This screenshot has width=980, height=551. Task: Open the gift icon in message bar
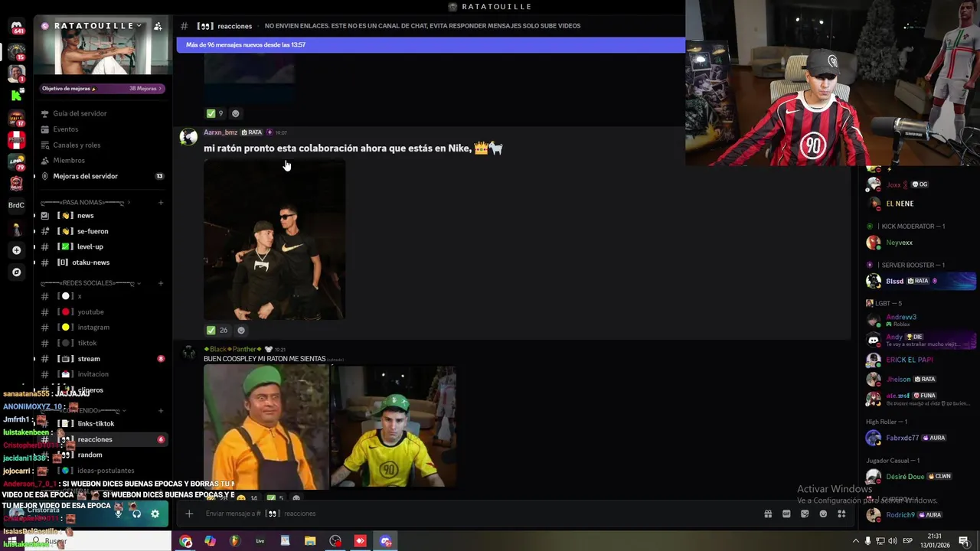768,514
